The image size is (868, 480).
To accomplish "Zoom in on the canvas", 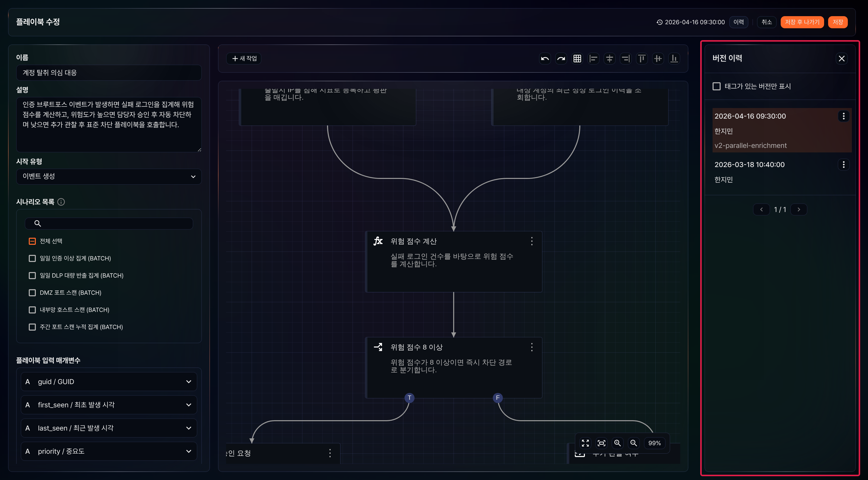I will pyautogui.click(x=618, y=443).
